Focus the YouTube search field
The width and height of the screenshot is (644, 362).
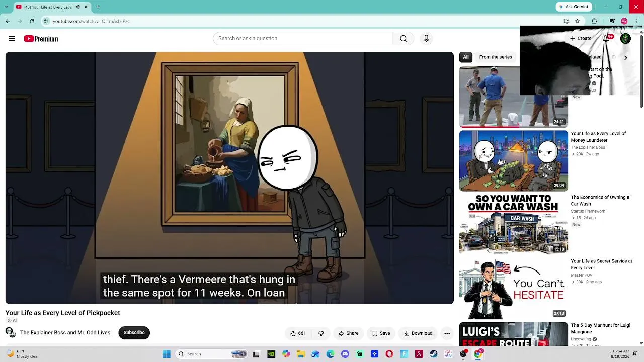pos(303,39)
